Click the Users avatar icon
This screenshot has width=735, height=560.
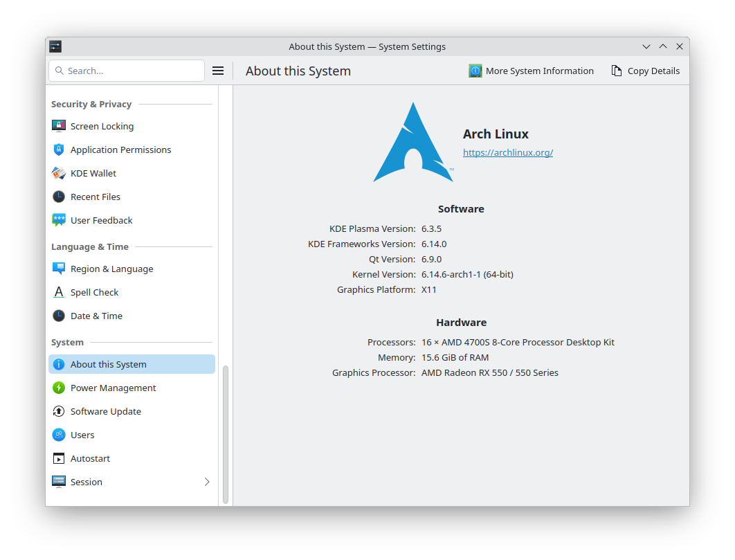click(59, 435)
